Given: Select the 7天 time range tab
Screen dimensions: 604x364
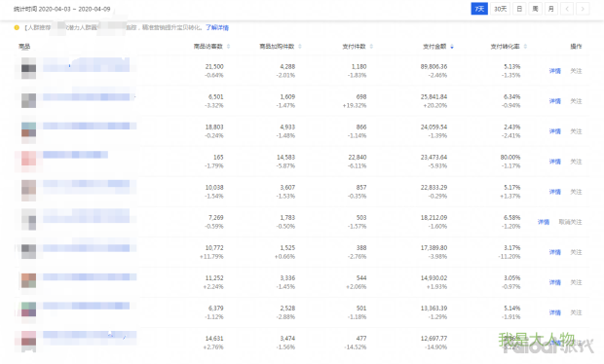Looking at the screenshot, I should (x=479, y=9).
